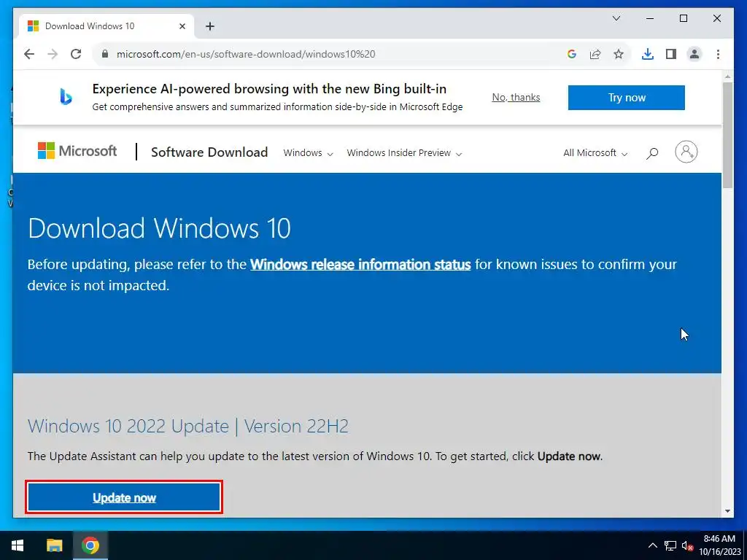This screenshot has height=560, width=747.
Task: Open the clock showing 8:46 AM
Action: coord(720,545)
